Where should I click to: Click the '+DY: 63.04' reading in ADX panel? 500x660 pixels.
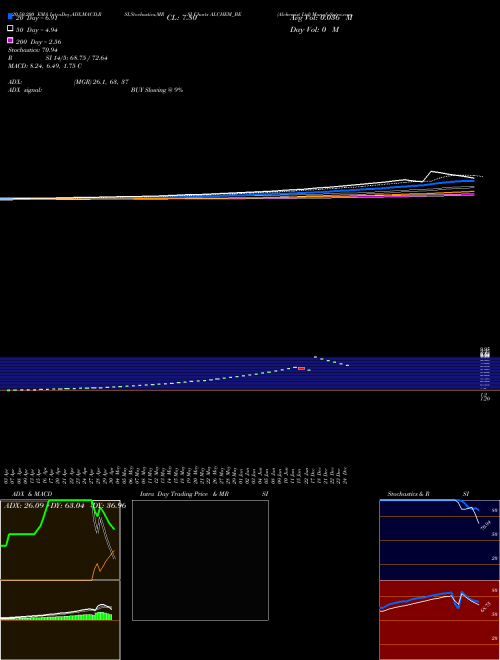coord(66,505)
